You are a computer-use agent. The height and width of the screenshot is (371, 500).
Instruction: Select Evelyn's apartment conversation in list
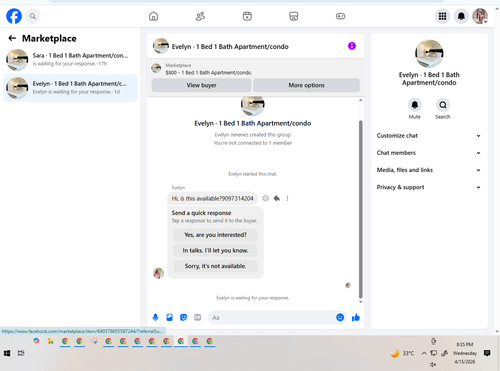click(x=70, y=88)
